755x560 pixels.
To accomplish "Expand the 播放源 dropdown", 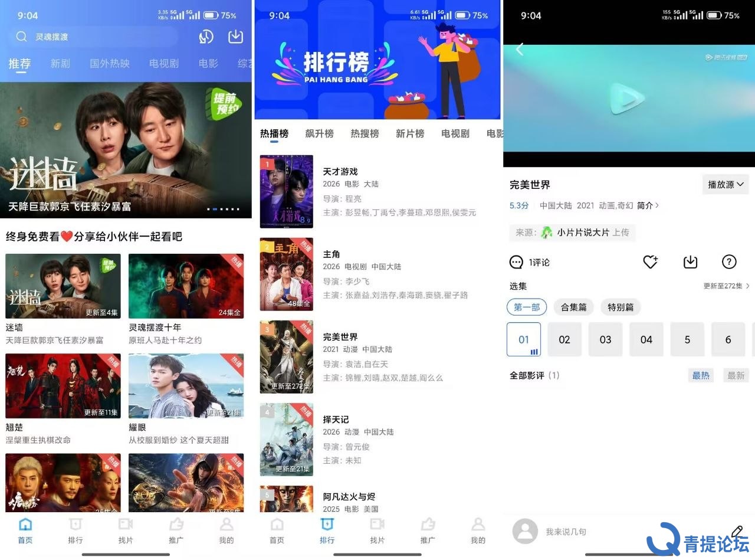I will pyautogui.click(x=726, y=185).
